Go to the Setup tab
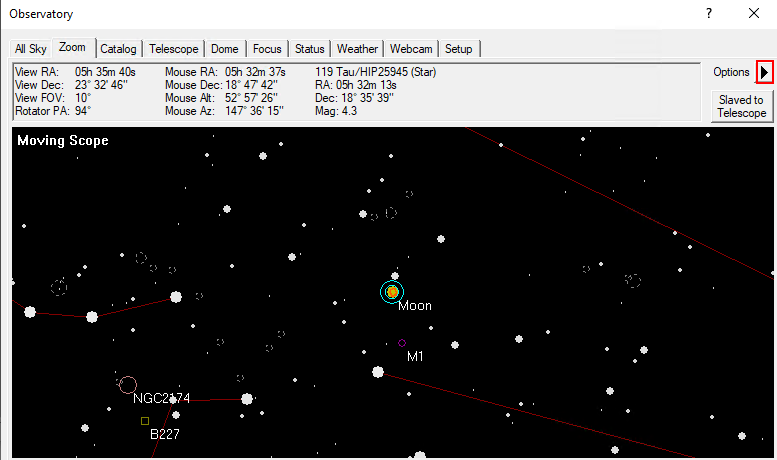This screenshot has width=777, height=460. point(459,49)
